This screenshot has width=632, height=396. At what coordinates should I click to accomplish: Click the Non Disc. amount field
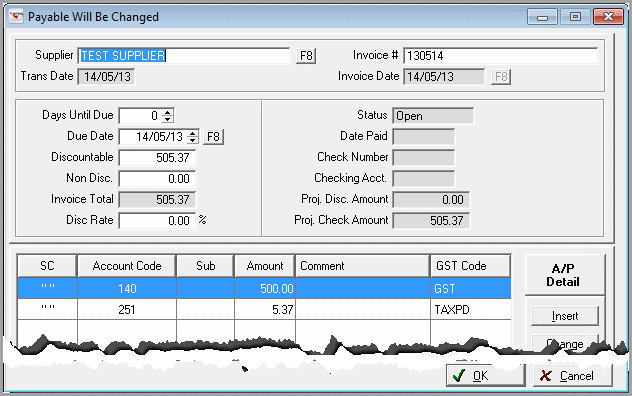[x=157, y=179]
